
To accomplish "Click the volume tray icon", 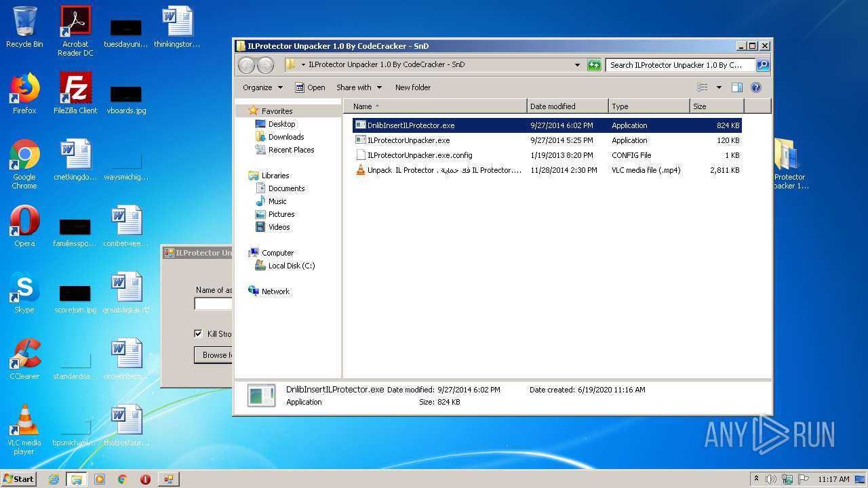I will coord(771,479).
